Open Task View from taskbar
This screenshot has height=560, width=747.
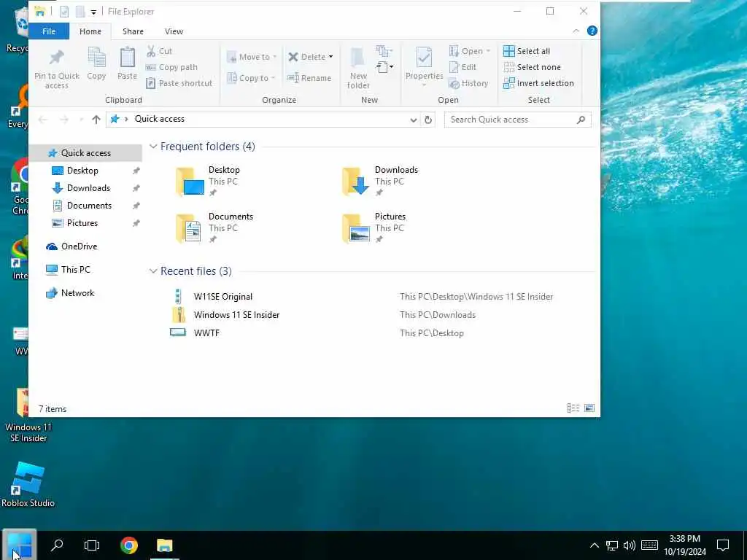click(x=92, y=545)
